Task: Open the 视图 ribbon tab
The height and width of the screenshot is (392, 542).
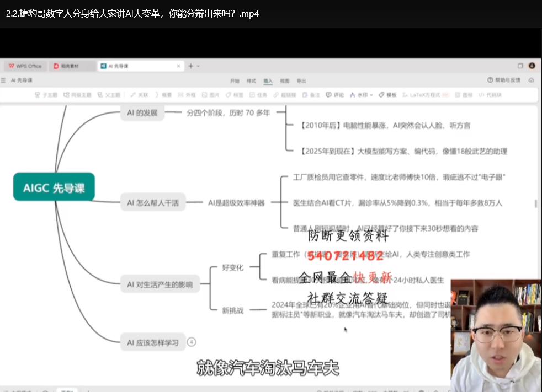Action: (x=284, y=81)
